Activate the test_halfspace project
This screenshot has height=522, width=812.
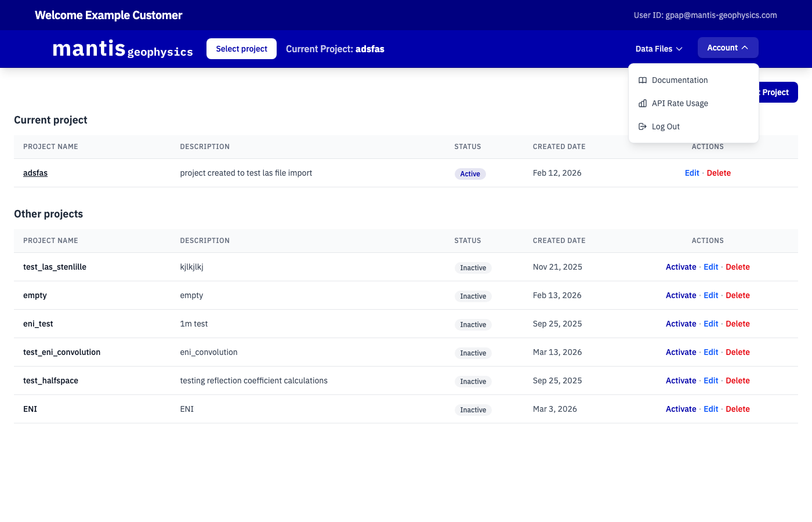coord(681,380)
